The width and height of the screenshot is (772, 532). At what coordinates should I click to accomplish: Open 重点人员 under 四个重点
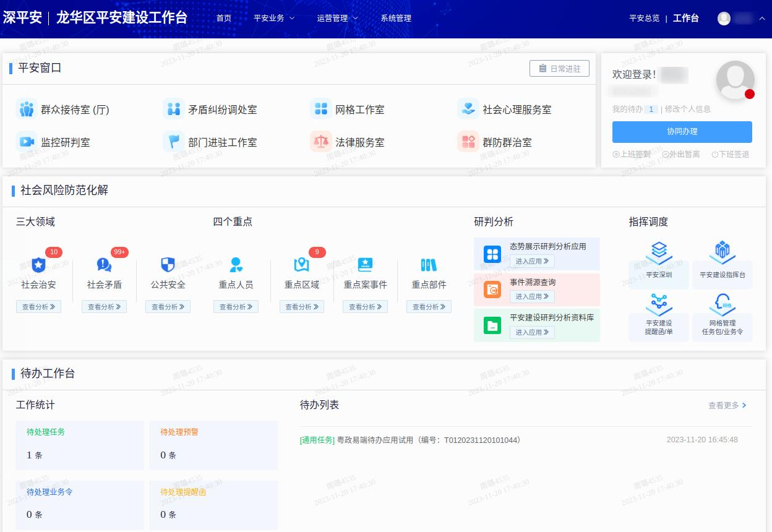pos(236,265)
